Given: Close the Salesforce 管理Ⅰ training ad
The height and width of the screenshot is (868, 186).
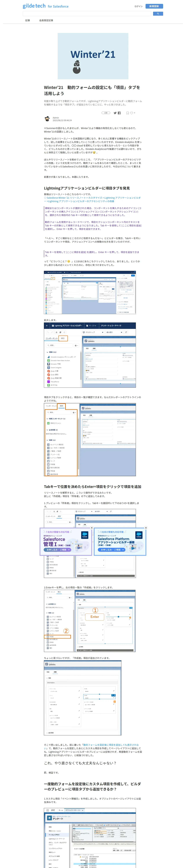Looking at the screenshot, I should 92,528.
